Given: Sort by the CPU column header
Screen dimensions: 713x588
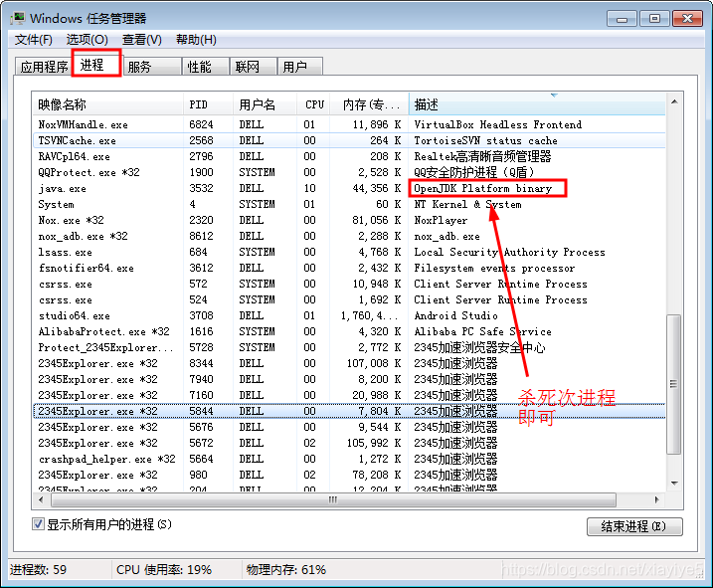Looking at the screenshot, I should (314, 104).
